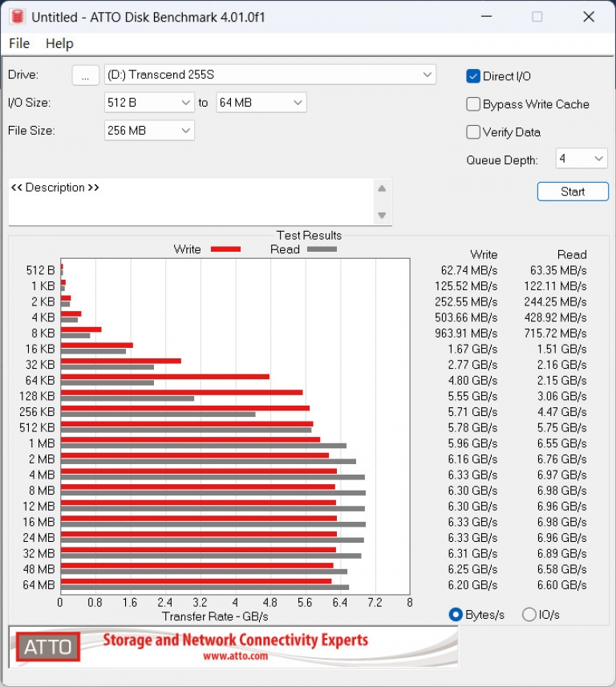Click the 6.97 GB/s read value

coord(562,475)
